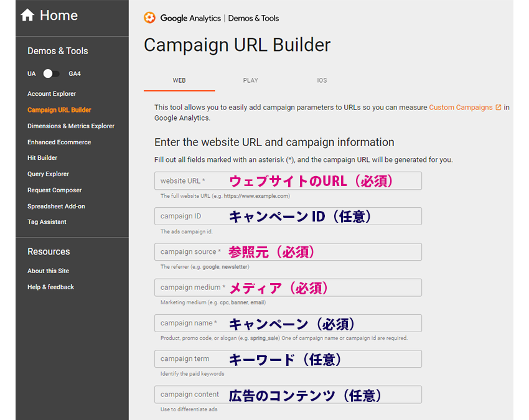Focus the campaign name input field
Viewport: 529px width, 420px height.
(288, 323)
